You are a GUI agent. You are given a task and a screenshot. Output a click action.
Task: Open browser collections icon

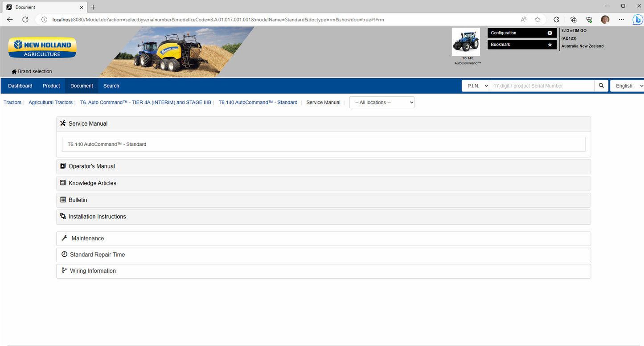click(574, 20)
